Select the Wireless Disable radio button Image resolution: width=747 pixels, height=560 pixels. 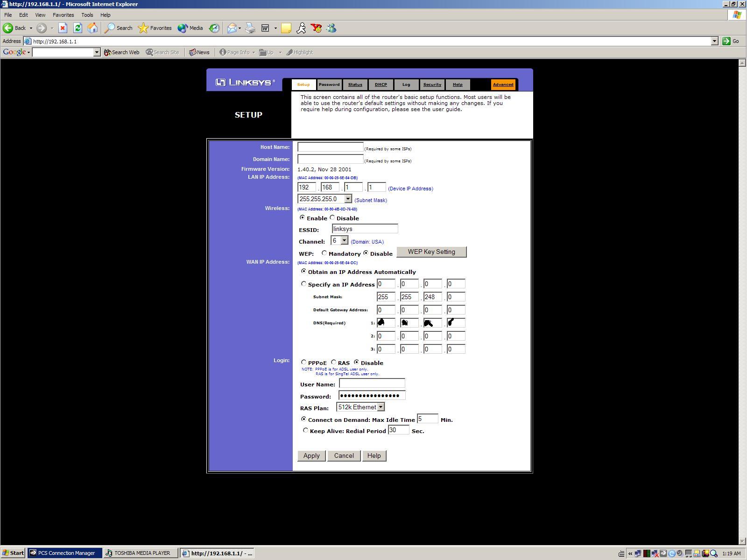[x=332, y=217]
